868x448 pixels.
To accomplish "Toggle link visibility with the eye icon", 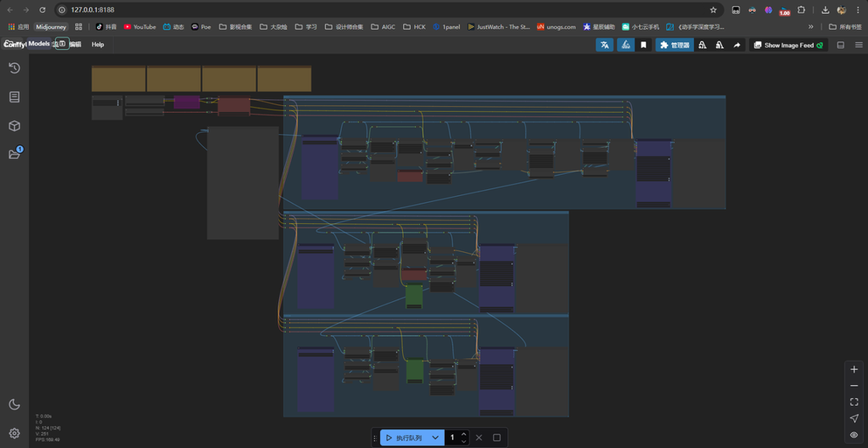I will pyautogui.click(x=854, y=434).
